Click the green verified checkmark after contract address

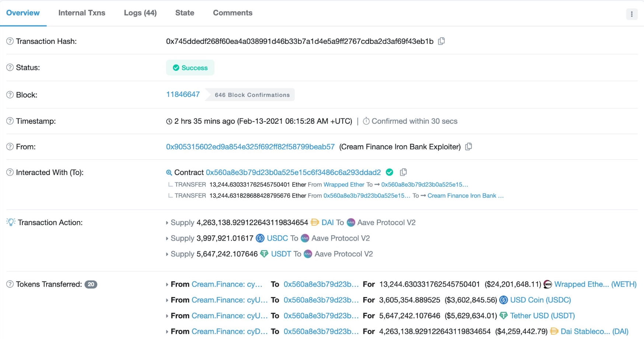389,172
